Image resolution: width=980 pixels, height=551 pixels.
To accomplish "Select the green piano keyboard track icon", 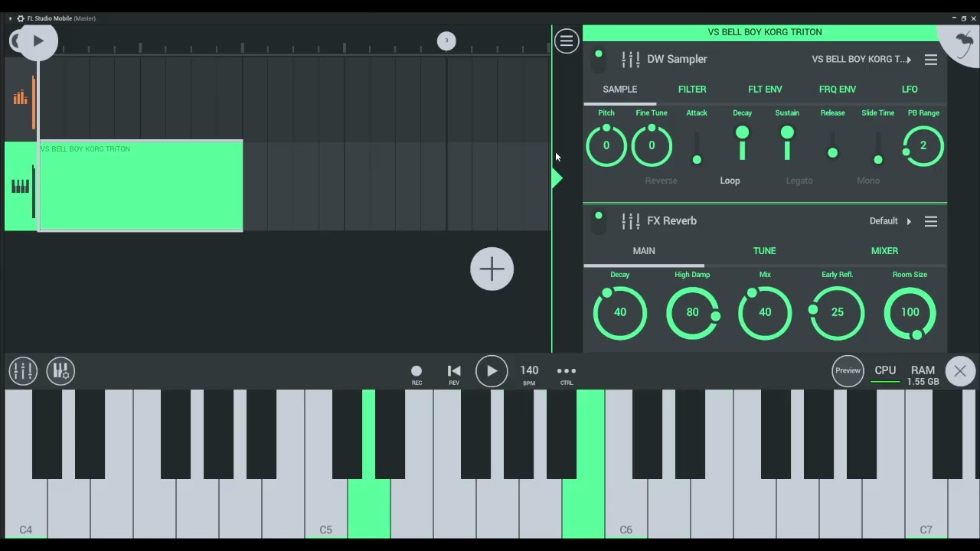I will [20, 186].
